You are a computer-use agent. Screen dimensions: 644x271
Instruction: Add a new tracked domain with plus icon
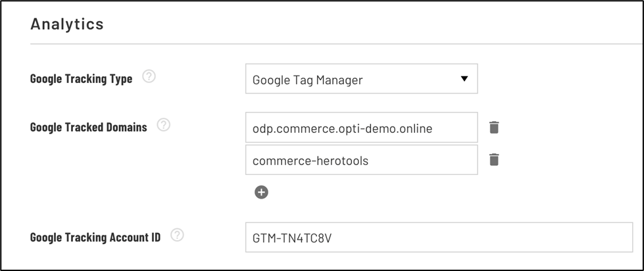point(261,192)
